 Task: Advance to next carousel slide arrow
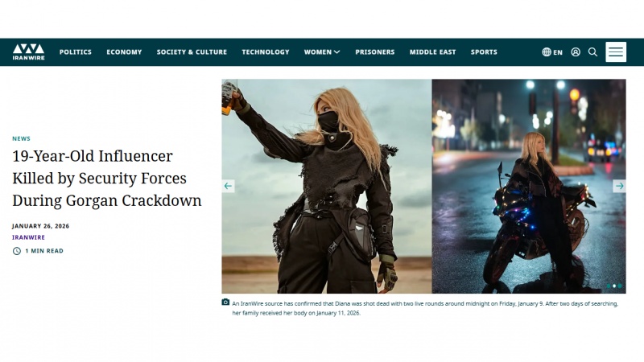tap(619, 186)
